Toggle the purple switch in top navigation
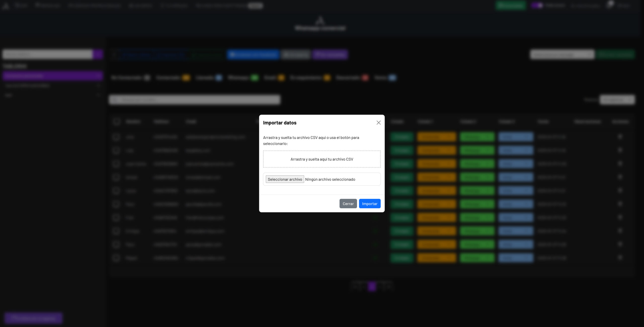644x327 pixels. point(537,5)
